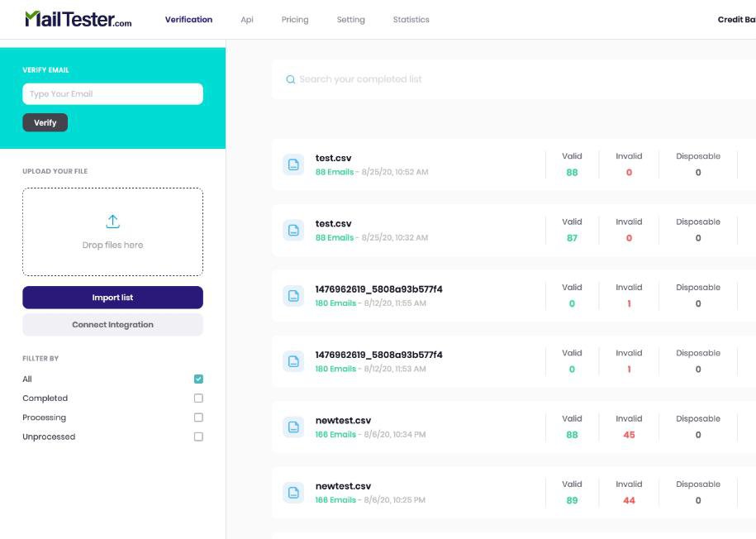Open the Api tab
The height and width of the screenshot is (539, 756).
[x=246, y=18]
